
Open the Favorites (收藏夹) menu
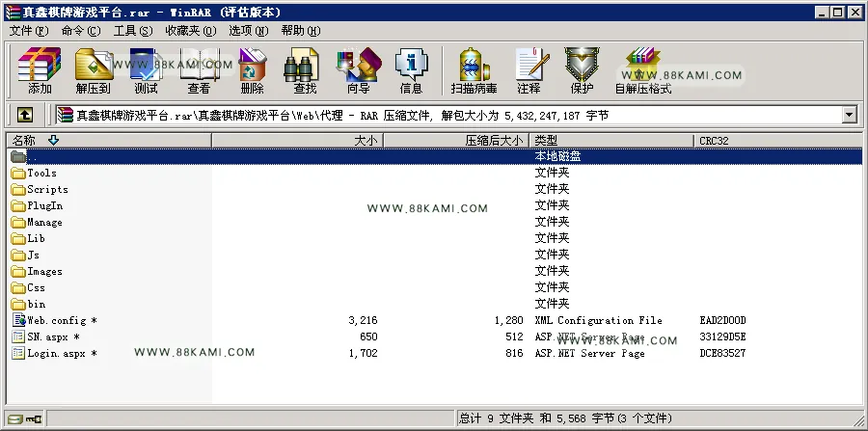pos(190,31)
